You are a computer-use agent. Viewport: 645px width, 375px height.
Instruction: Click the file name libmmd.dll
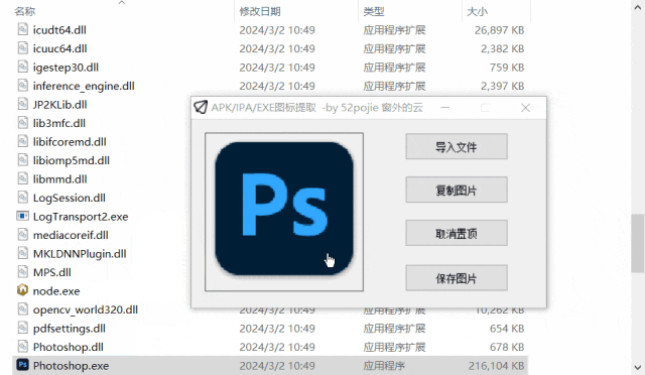[60, 179]
